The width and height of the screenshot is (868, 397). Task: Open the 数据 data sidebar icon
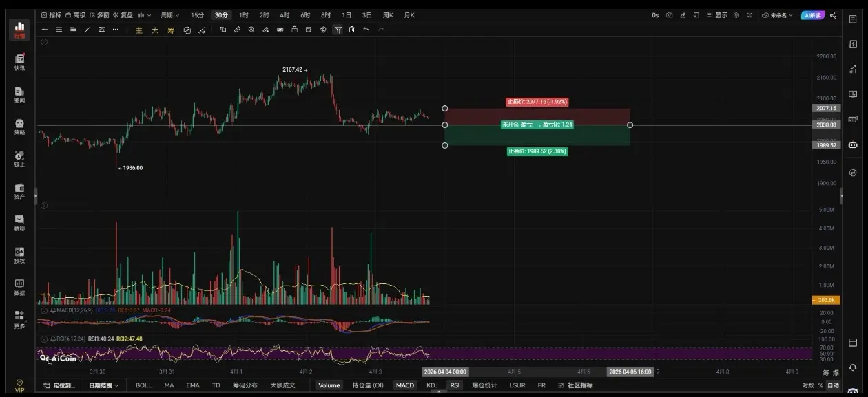[19, 288]
